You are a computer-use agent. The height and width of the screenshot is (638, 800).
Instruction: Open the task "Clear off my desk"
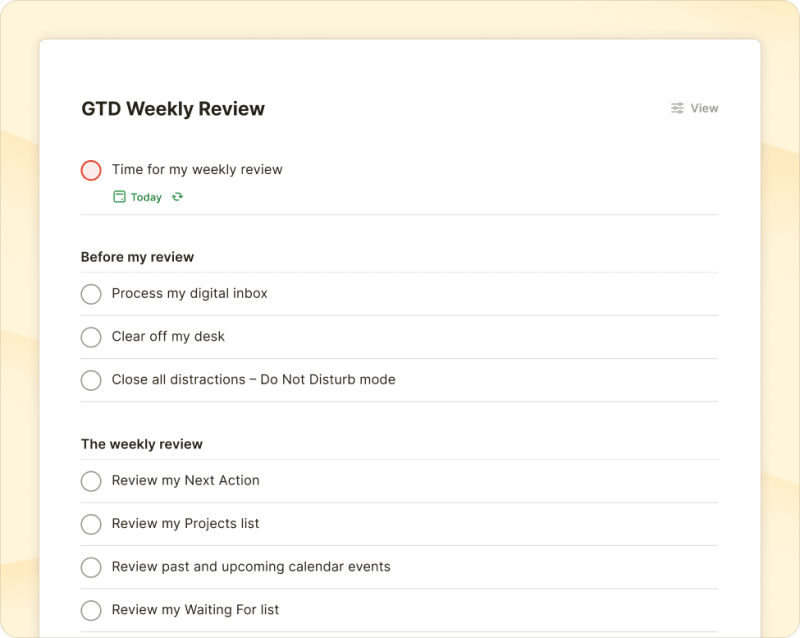click(166, 337)
